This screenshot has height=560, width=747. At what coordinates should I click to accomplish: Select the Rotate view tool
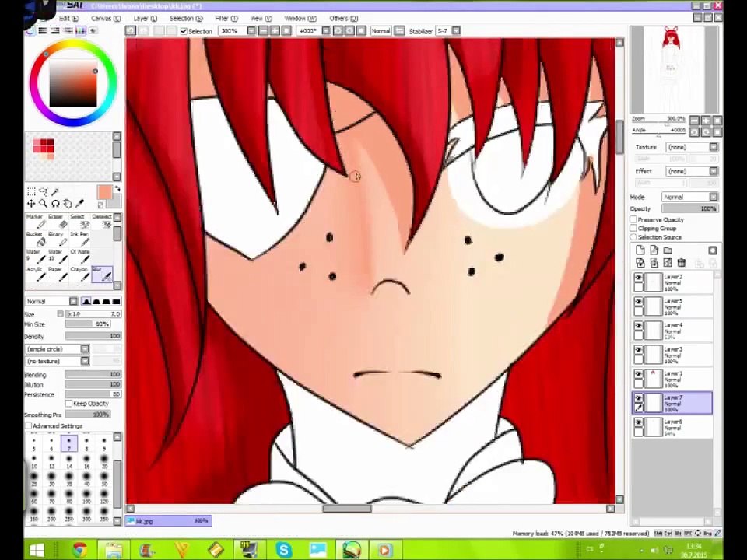tap(55, 204)
